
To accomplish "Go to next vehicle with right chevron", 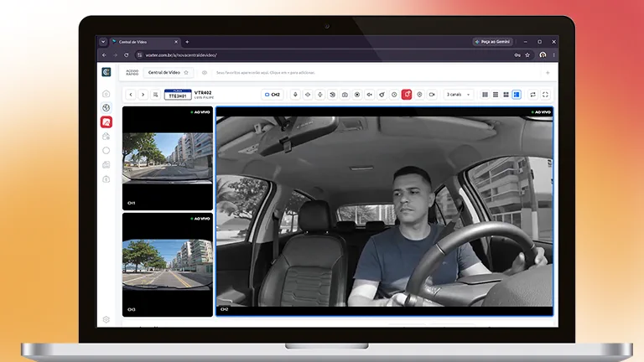I will click(143, 95).
